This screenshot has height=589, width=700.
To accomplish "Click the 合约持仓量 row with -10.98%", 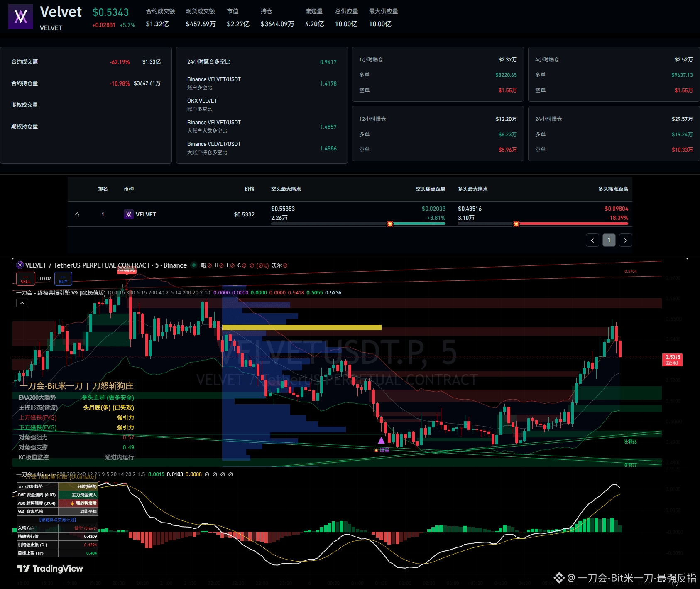I will pos(86,83).
